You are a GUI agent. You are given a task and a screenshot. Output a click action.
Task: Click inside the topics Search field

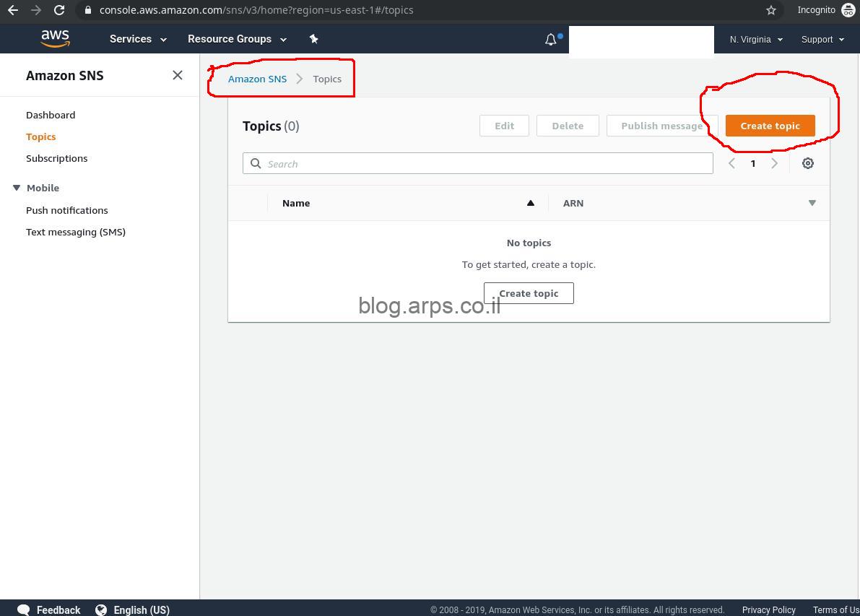click(478, 163)
